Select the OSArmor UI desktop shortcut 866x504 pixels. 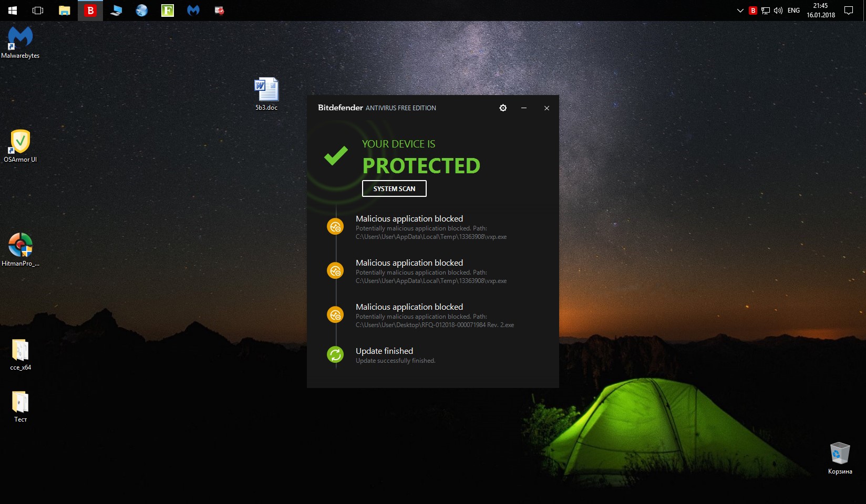[x=20, y=146]
